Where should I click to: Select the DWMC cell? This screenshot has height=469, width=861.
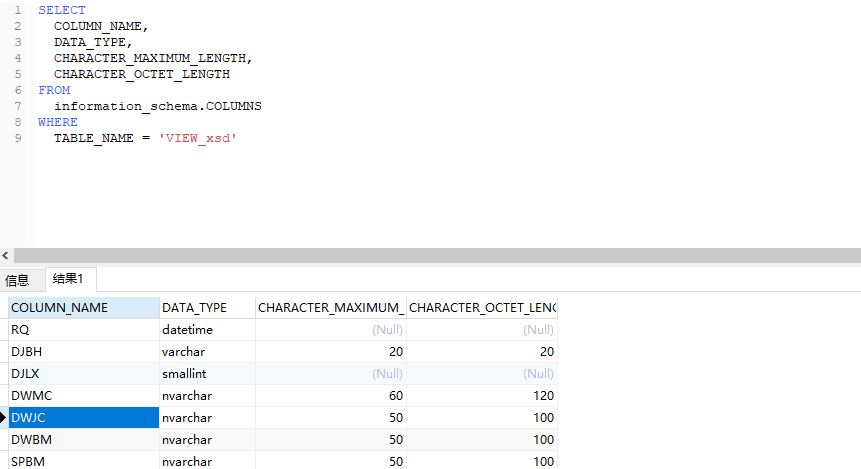(84, 395)
